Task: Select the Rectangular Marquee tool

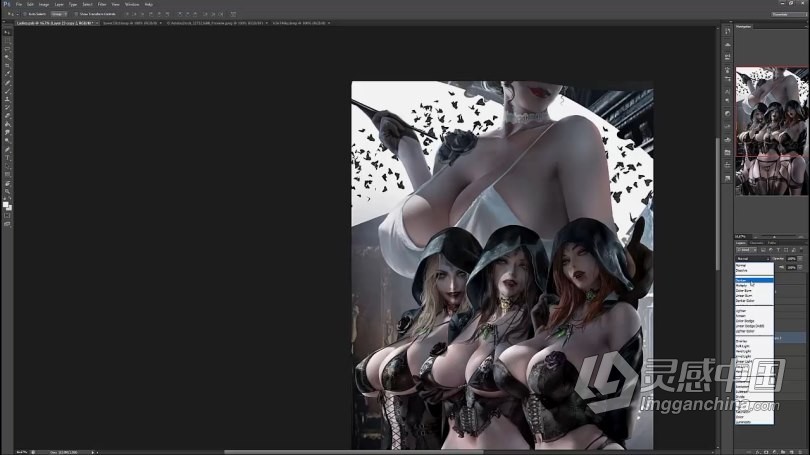Action: (x=7, y=40)
